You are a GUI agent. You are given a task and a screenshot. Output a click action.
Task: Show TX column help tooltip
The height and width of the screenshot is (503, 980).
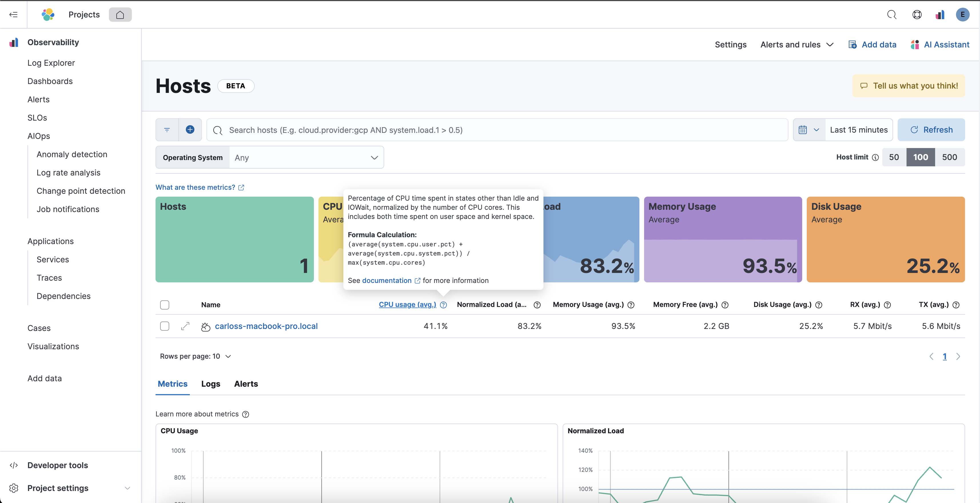956,305
